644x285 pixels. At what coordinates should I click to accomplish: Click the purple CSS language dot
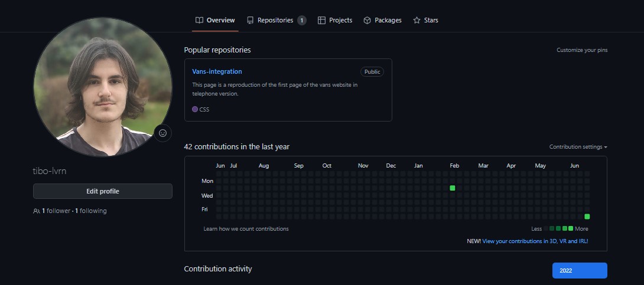tap(195, 109)
